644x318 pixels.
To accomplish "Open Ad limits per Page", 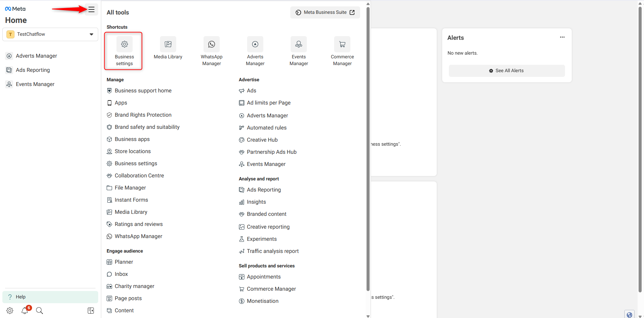I will tap(265, 103).
